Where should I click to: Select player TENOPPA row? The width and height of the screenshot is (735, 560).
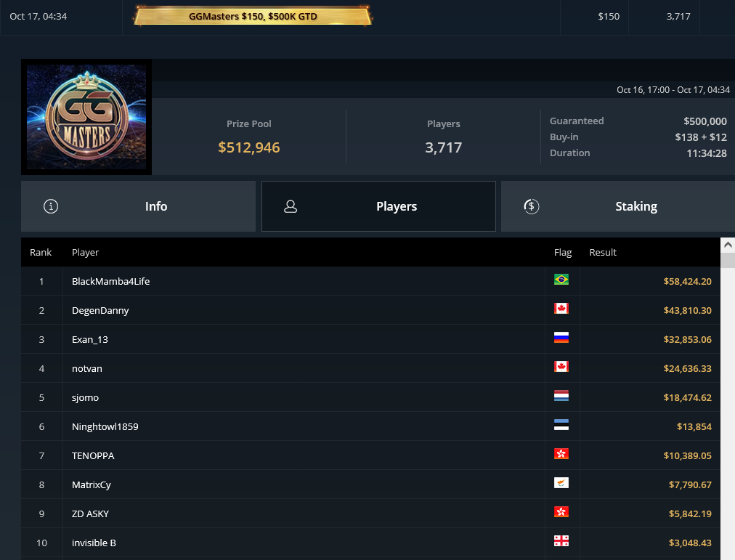tap(370, 455)
